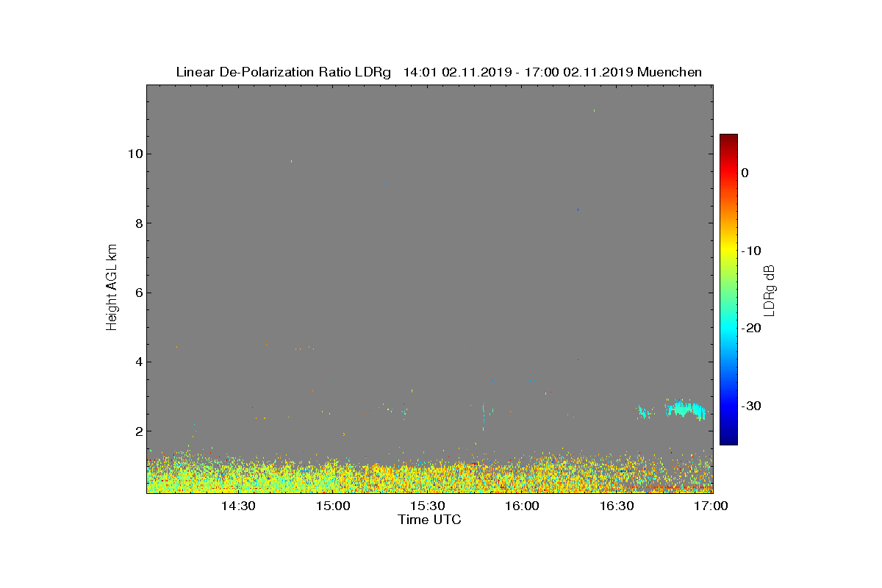Screen dimensions: 882x588
Task: Click the colorbar value -10 label
Action: (x=751, y=251)
